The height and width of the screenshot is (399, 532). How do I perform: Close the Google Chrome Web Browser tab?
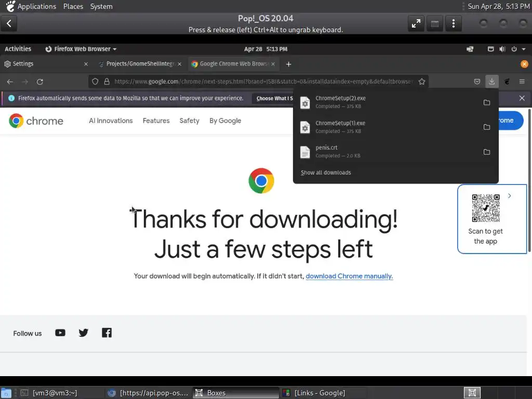(x=273, y=64)
